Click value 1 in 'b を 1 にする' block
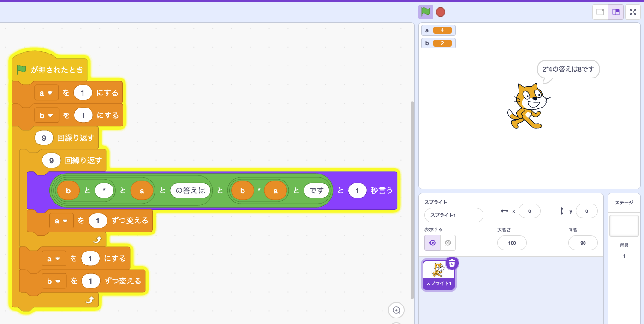Image resolution: width=644 pixels, height=324 pixels. pyautogui.click(x=83, y=115)
